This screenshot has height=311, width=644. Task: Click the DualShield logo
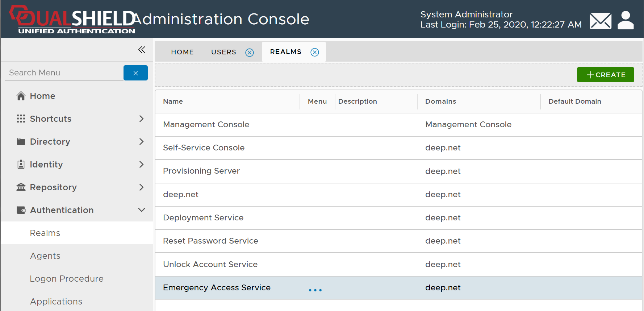pos(72,19)
